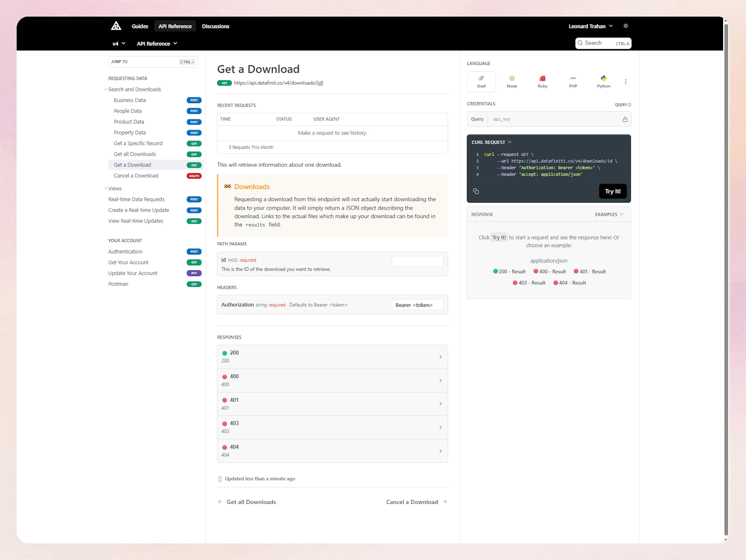The width and height of the screenshot is (746, 560).
Task: Collapse the Search and Downloads section
Action: 106,89
